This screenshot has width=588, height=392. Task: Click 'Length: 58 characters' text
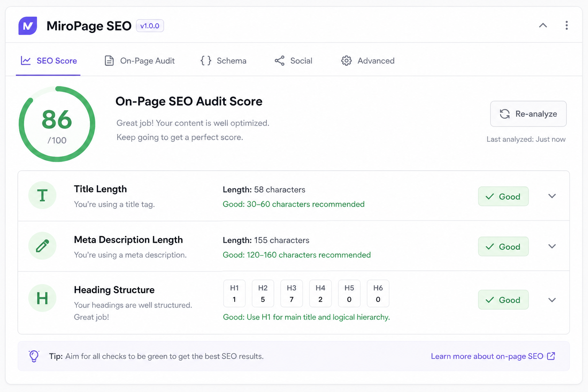tap(264, 189)
